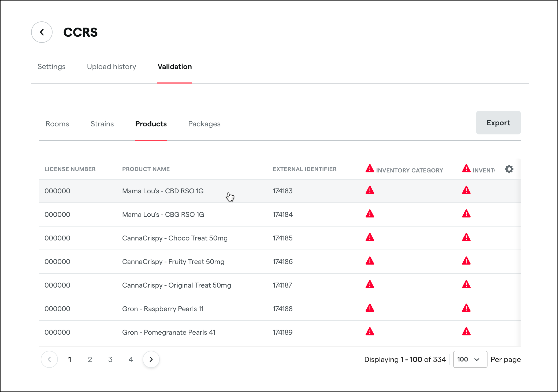Open the table column settings gear
This screenshot has height=392, width=558.
(509, 169)
